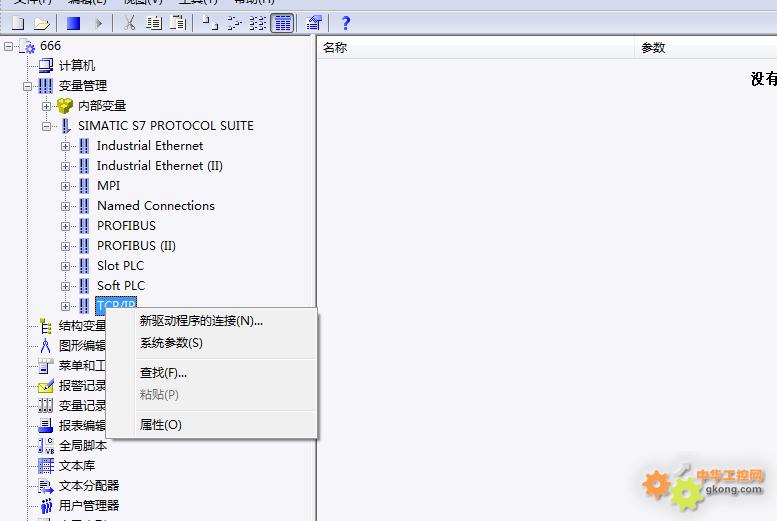777x521 pixels.
Task: Expand the Industrial Ethernet channel unit
Action: click(x=65, y=146)
